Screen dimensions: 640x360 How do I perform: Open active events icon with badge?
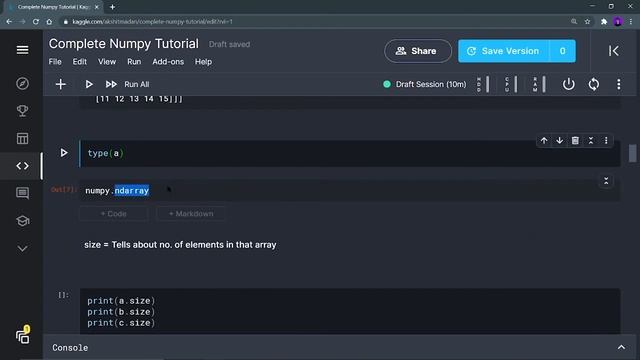pyautogui.click(x=22, y=336)
